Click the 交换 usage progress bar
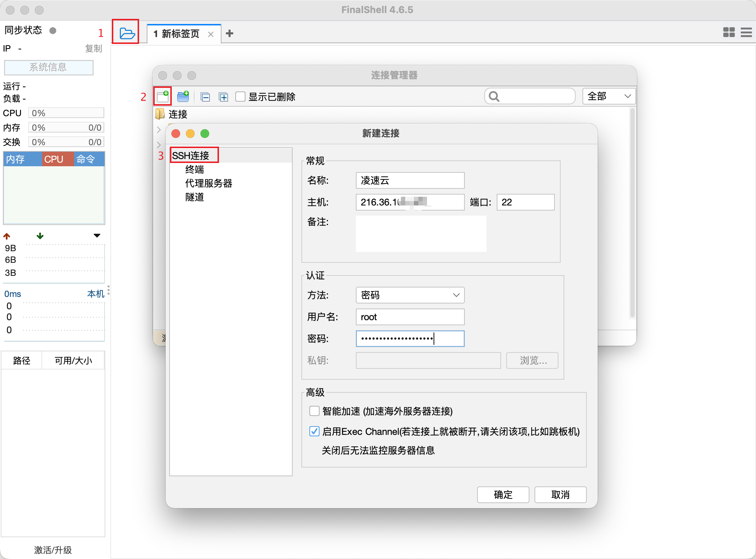756x559 pixels. click(x=66, y=142)
